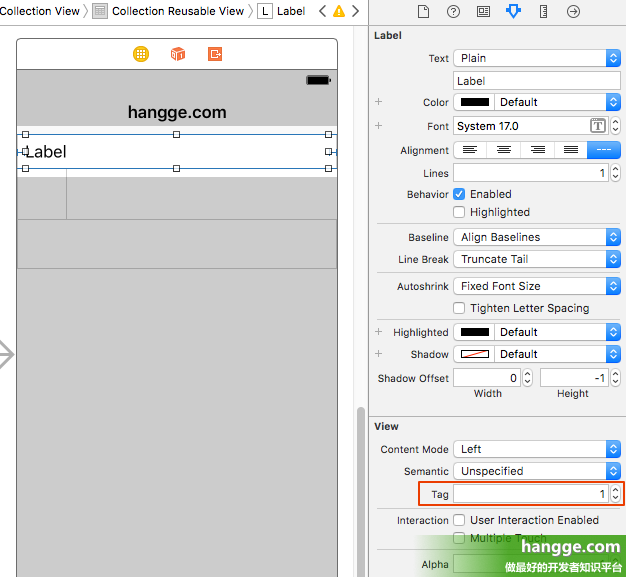Add variation for Color attribute

[378, 102]
